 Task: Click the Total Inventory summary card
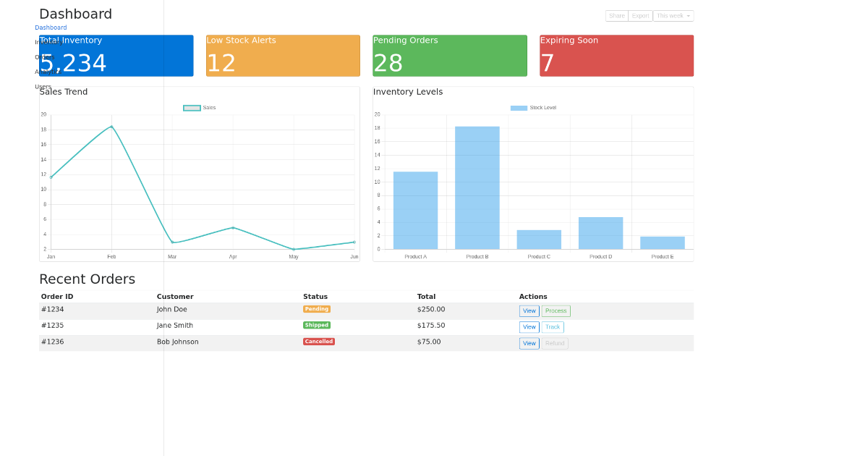click(116, 55)
